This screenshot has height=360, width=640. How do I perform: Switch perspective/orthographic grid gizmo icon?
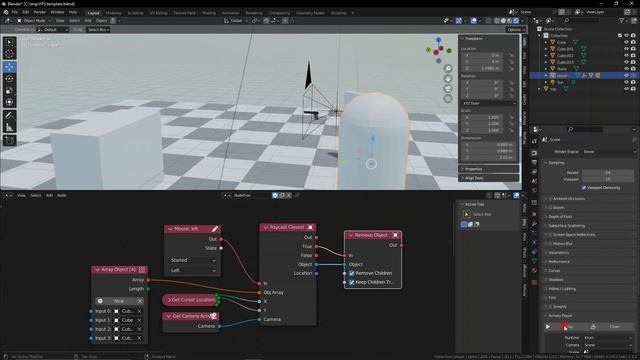coord(448,99)
